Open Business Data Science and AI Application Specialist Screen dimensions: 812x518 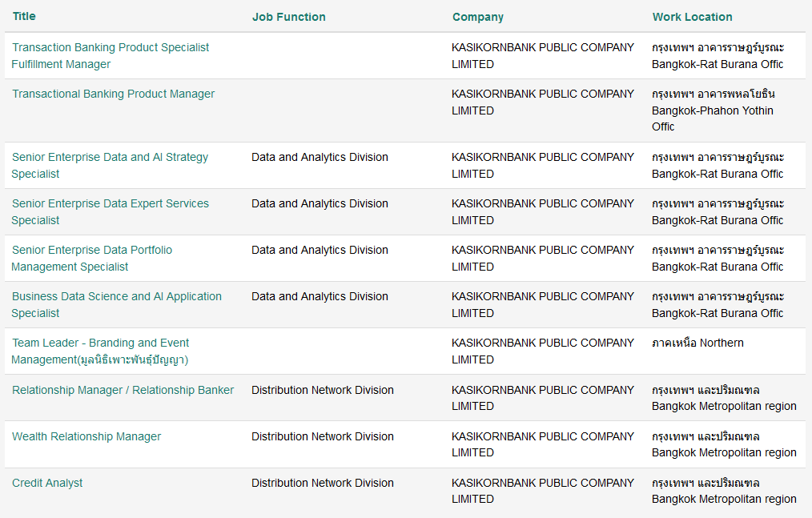pyautogui.click(x=117, y=304)
